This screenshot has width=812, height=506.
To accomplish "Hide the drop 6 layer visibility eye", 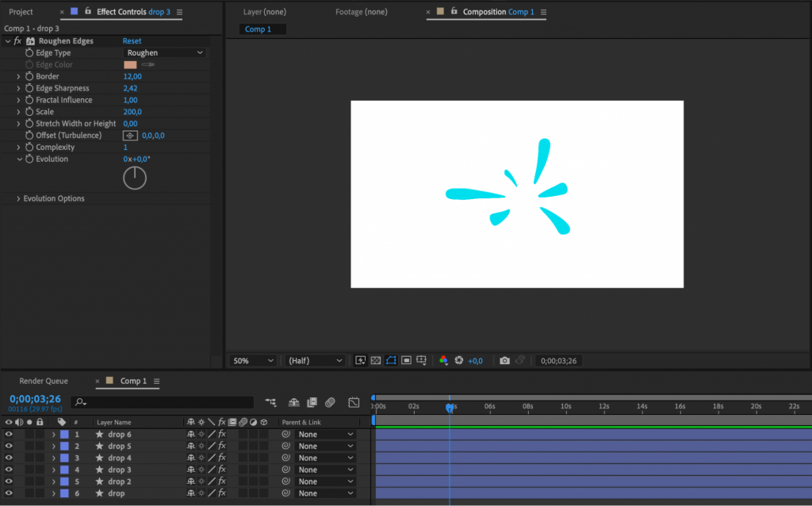I will click(8, 434).
